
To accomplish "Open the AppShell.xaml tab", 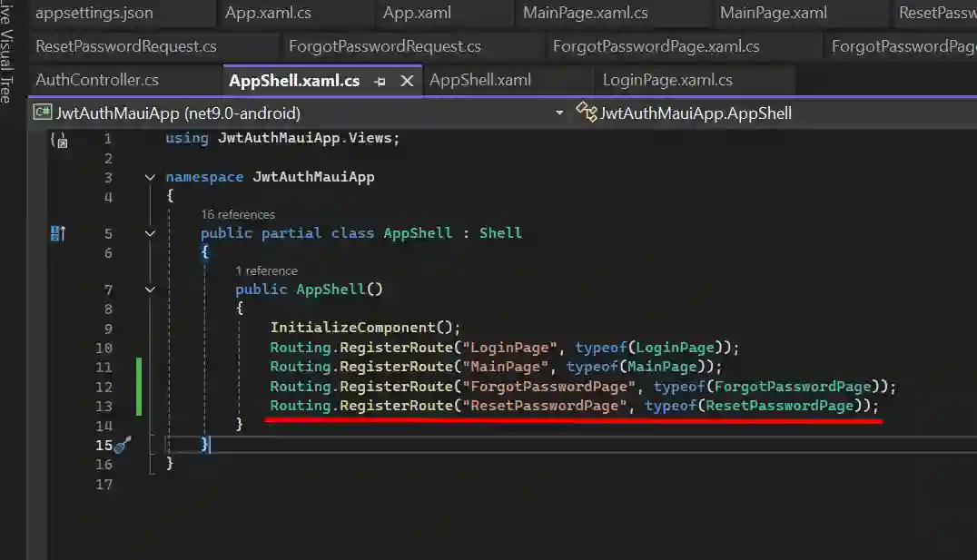I will (x=479, y=80).
